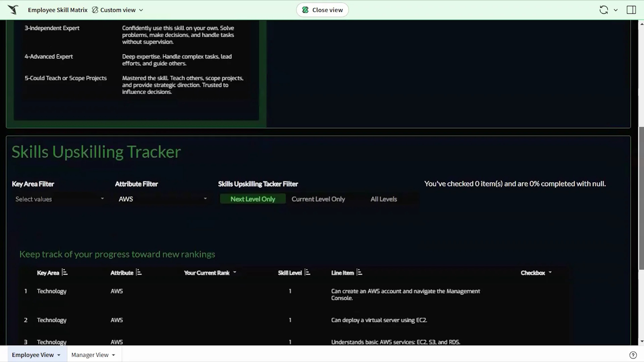Viewport: 644px width, 362px height.
Task: Click Employee Skill Matrix title
Action: [x=58, y=10]
